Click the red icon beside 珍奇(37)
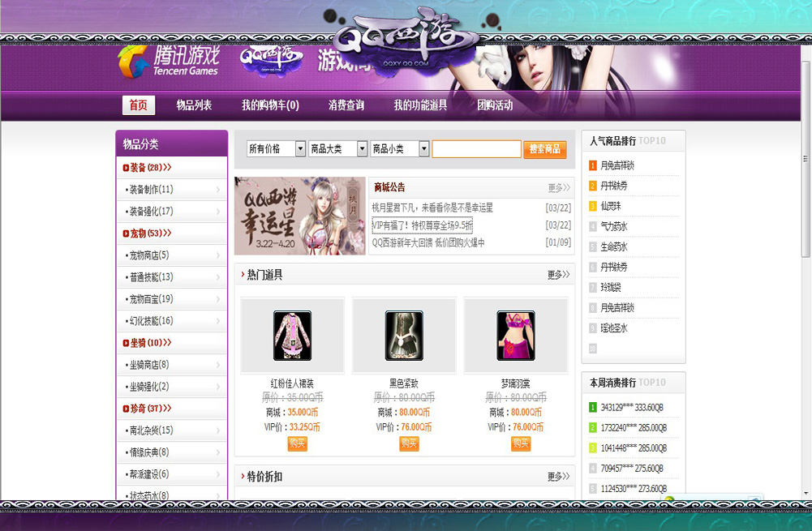 126,409
